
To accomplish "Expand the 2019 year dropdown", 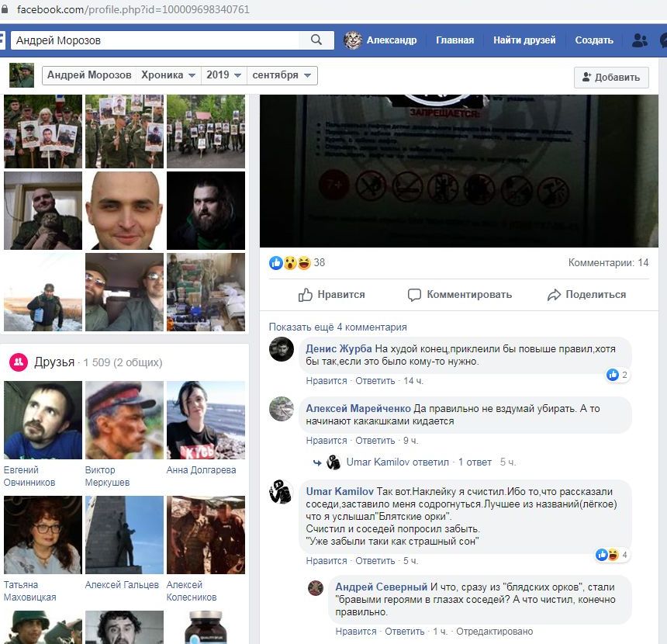I will pos(223,75).
